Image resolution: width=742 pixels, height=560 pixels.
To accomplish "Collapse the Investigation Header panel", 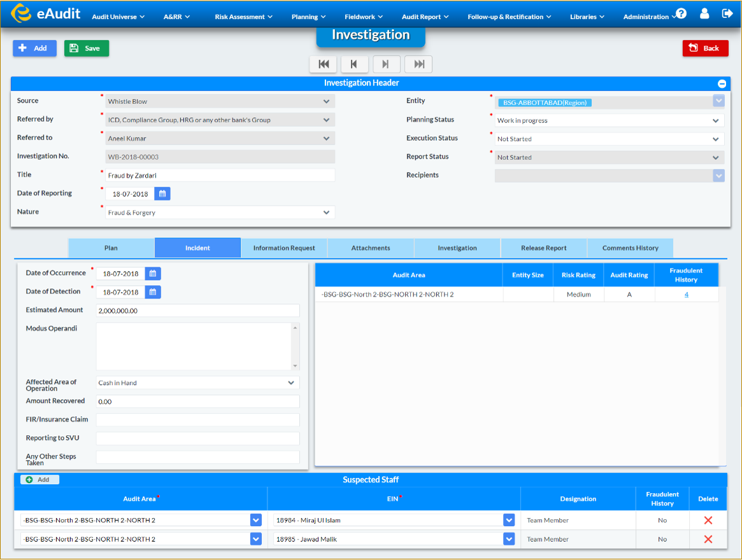I will 722,83.
